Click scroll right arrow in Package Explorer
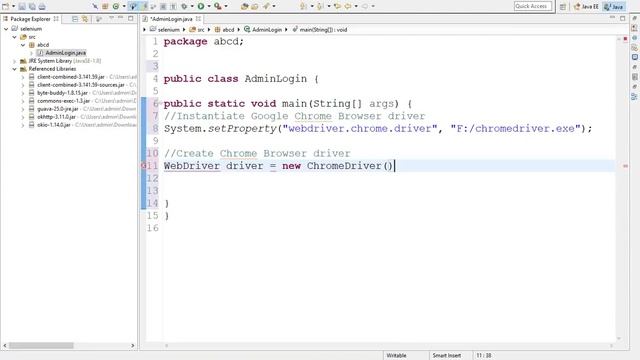The width and height of the screenshot is (640, 360). coord(133,346)
